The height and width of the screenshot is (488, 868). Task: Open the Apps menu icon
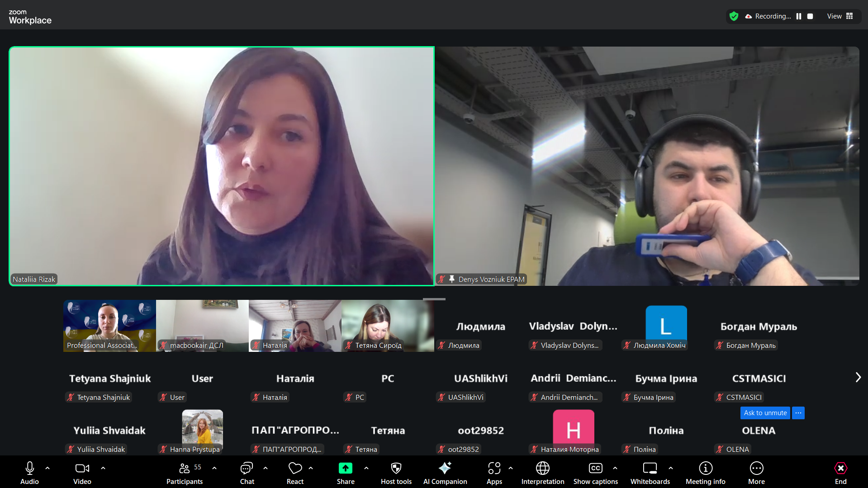click(494, 473)
